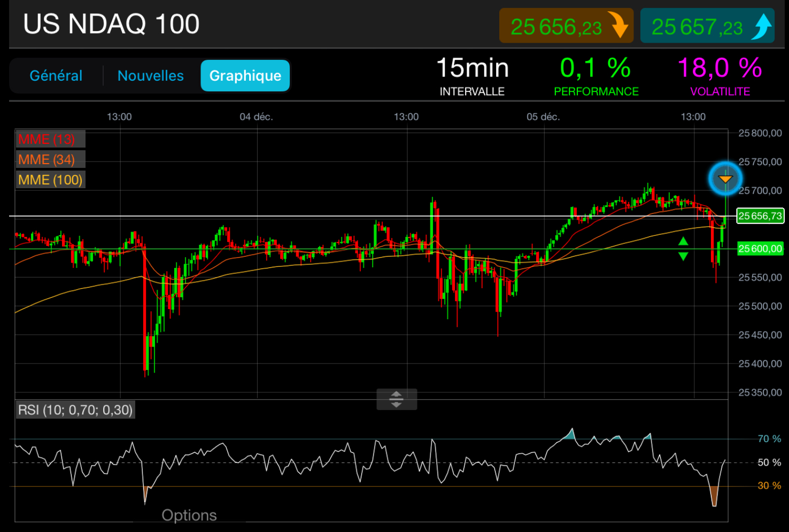
Task: Click the 25 500,00 price axis label
Action: tap(760, 306)
